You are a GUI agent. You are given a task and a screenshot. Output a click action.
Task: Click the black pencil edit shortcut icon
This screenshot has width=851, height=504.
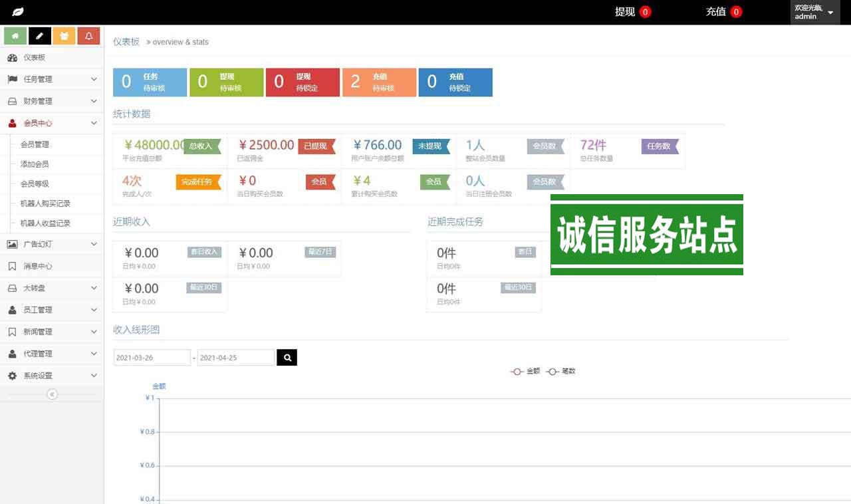coord(40,36)
